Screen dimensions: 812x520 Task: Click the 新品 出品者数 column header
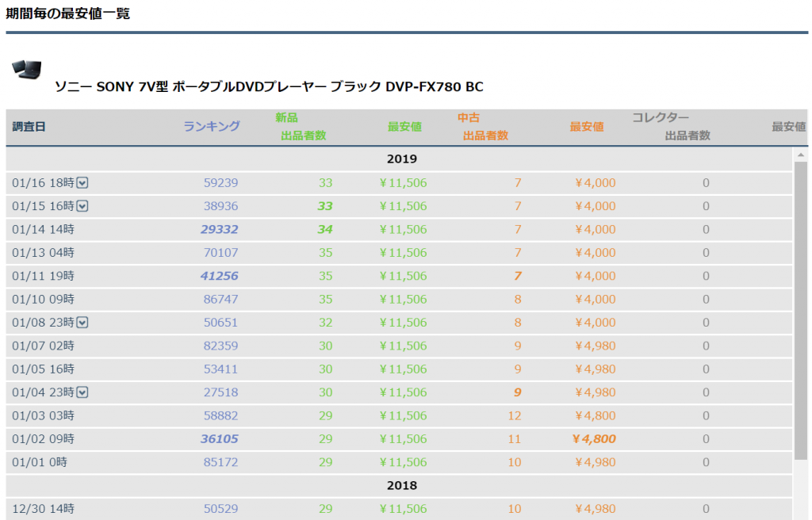click(x=301, y=126)
